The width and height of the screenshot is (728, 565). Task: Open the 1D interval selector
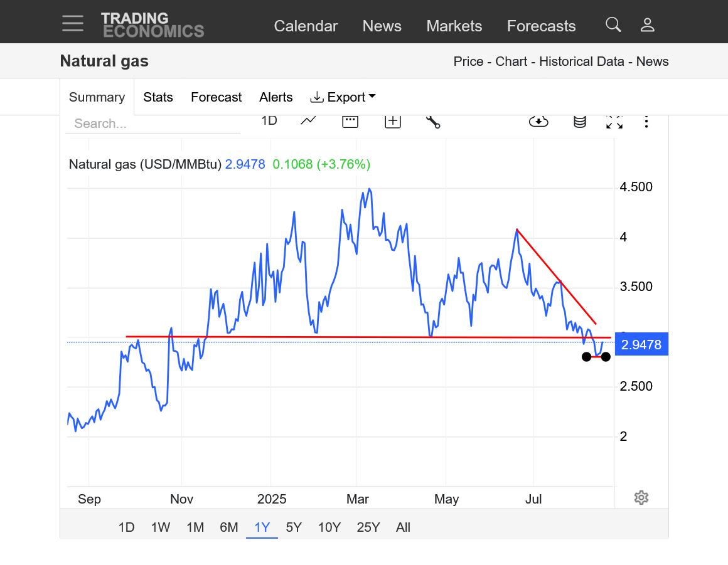269,121
